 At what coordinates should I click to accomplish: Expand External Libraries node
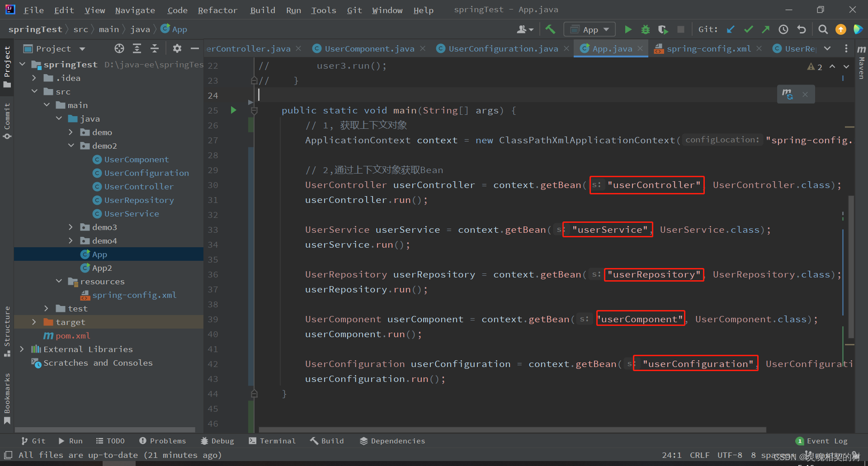(22, 349)
